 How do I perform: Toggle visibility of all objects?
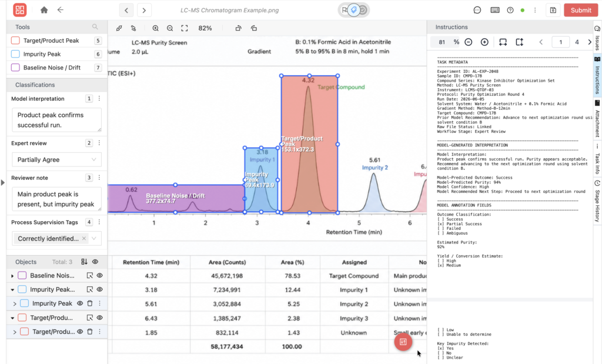pos(95,262)
